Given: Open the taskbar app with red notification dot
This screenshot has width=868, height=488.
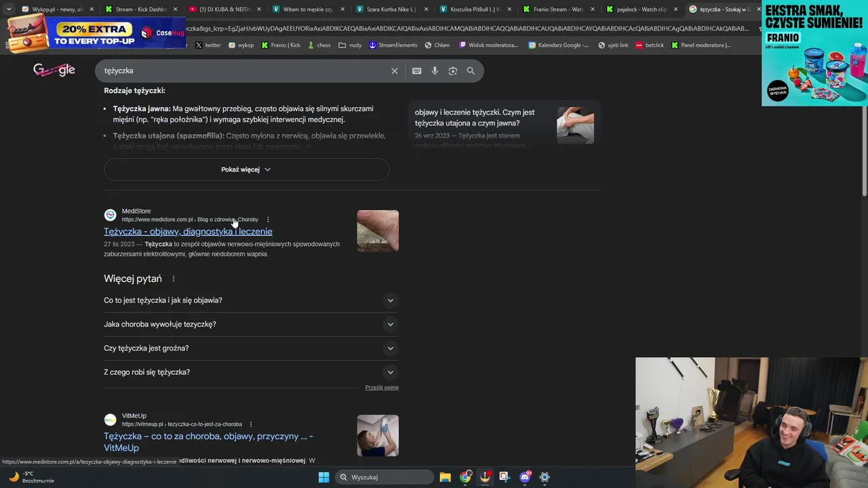Looking at the screenshot, I should [x=485, y=477].
